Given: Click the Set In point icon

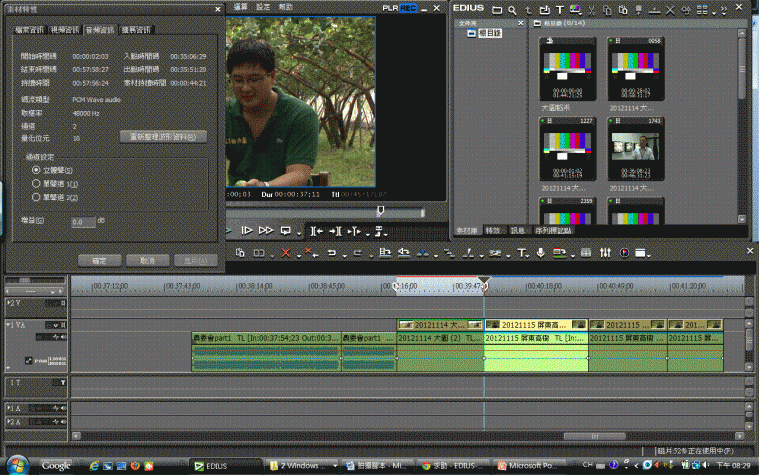Looking at the screenshot, I should point(317,230).
